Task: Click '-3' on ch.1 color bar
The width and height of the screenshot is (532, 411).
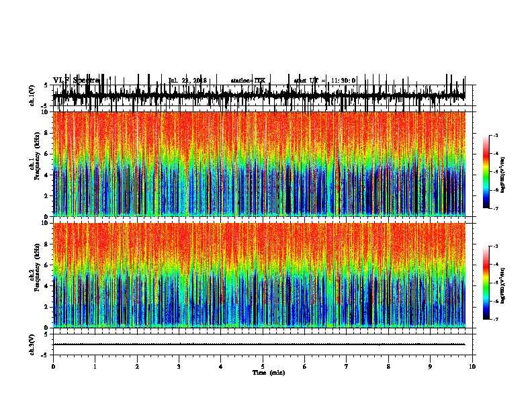Action: click(x=495, y=135)
